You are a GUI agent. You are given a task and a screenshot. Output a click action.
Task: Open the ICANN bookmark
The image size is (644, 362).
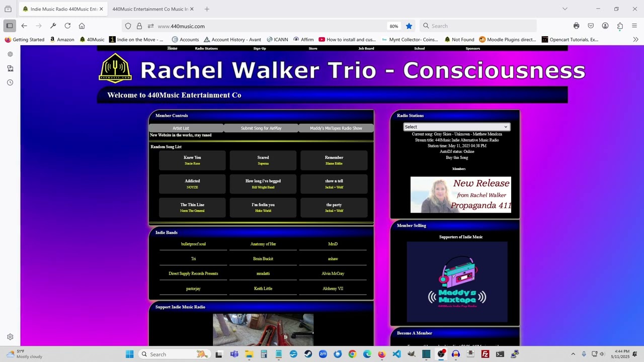277,39
